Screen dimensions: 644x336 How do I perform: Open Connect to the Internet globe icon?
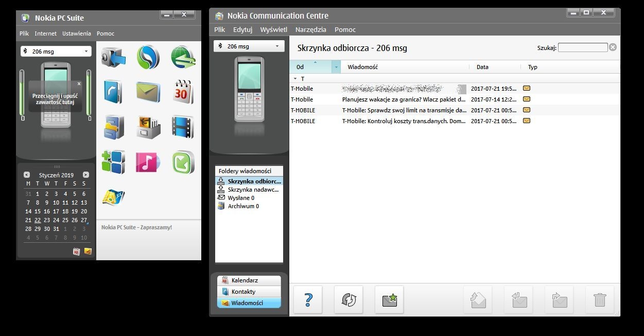[x=183, y=57]
